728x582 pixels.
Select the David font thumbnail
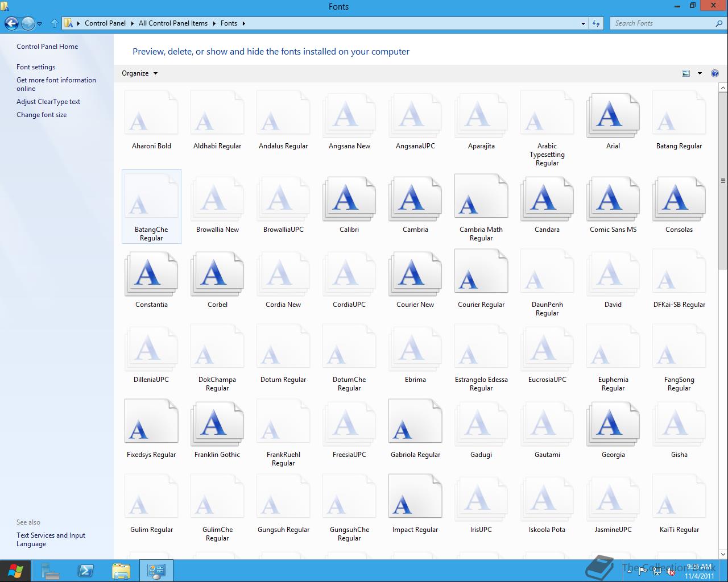613,275
